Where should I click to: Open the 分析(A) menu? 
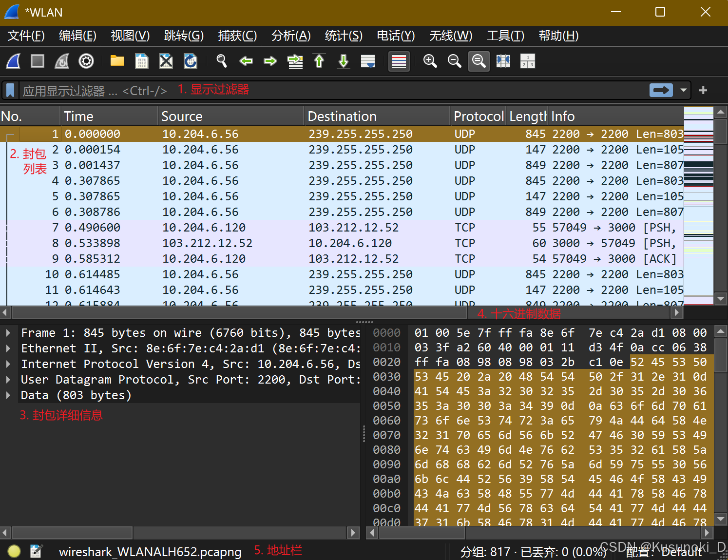291,36
